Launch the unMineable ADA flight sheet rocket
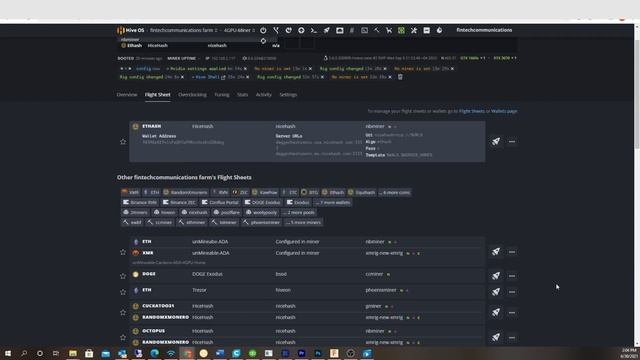Viewport: 640px width, 360px height. 496,251
